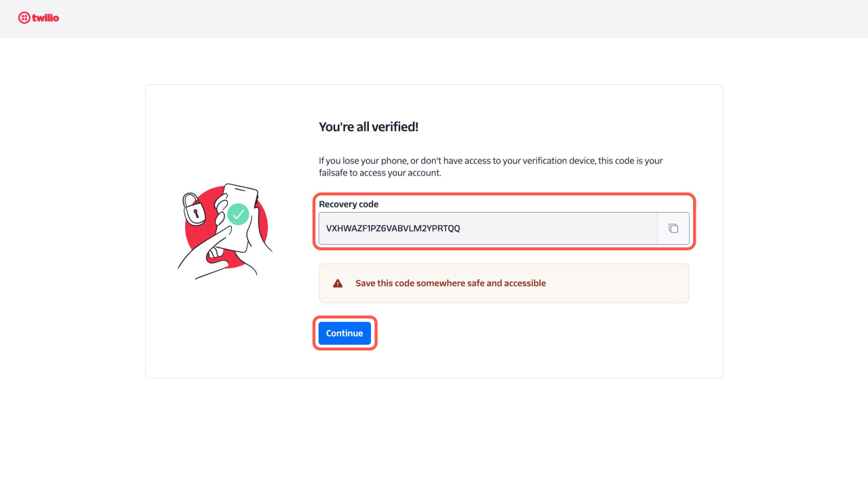Screen dimensions: 868x482
Task: Click empty space inside the white card
Action: coord(542,346)
